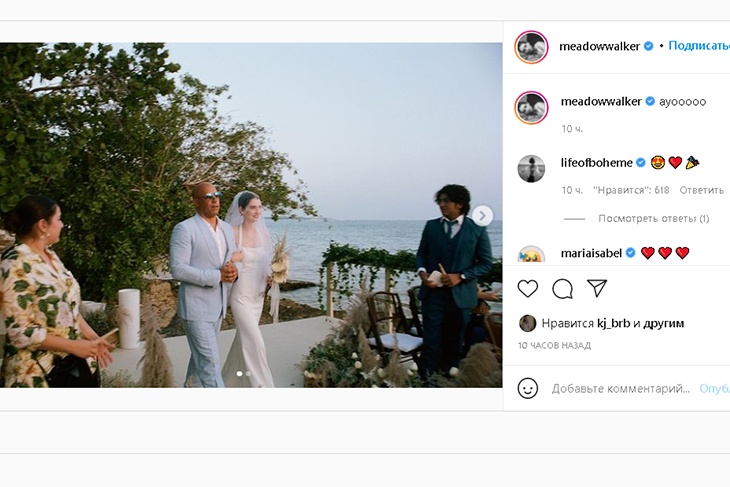Open the emoji picker smiley icon
The image size is (730, 487).
pos(528,388)
